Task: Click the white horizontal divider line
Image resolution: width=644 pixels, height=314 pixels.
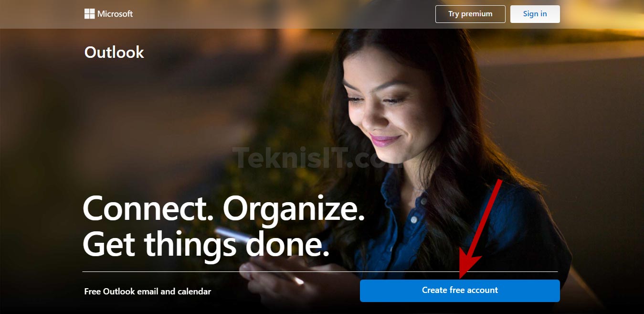Action: 320,271
